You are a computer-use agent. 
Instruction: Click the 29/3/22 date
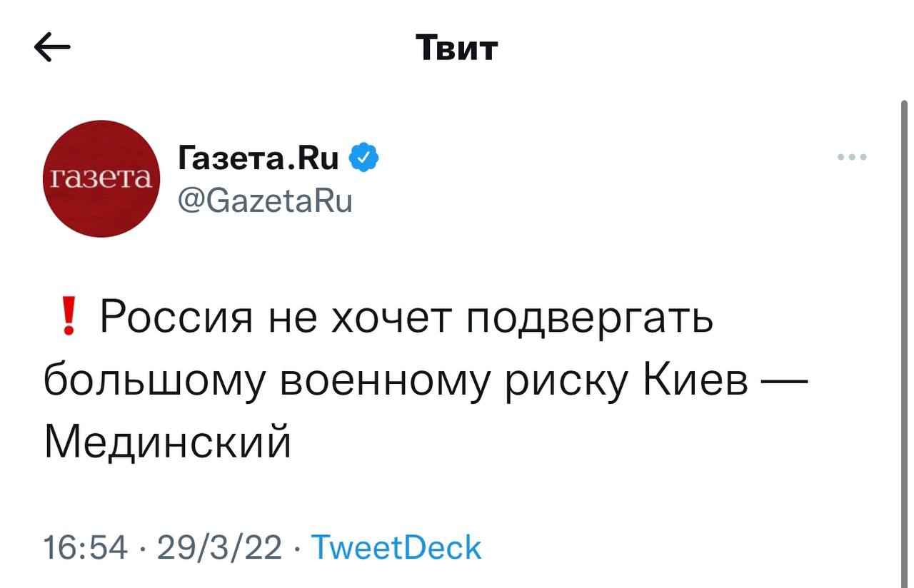pyautogui.click(x=220, y=548)
